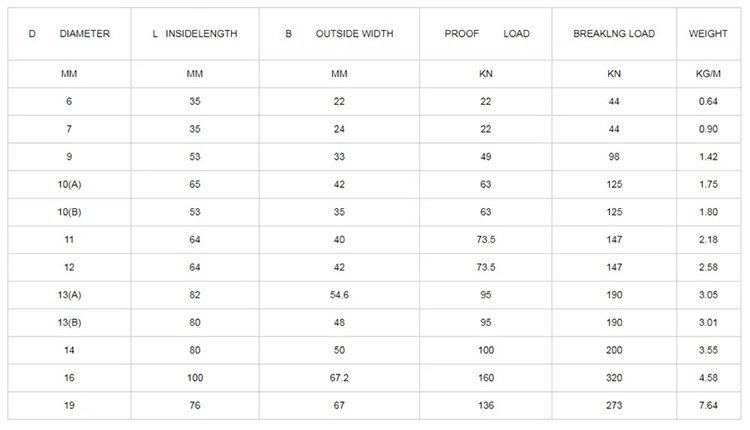Click the KG/M unit cell
The image size is (750, 430).
tap(708, 74)
